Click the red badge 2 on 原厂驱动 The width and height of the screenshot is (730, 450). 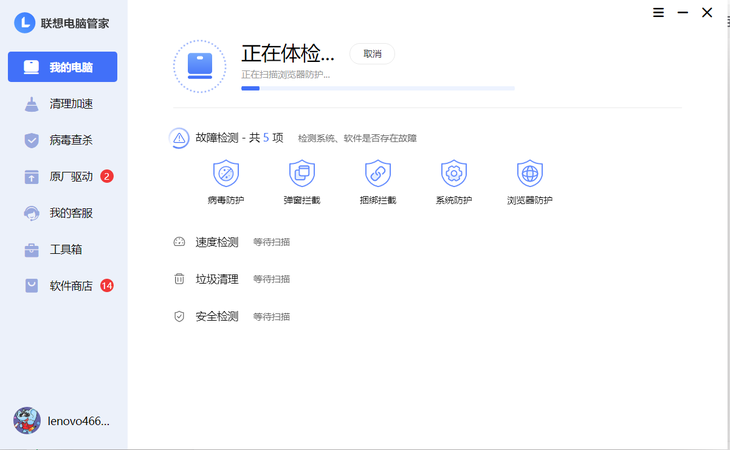click(x=107, y=176)
